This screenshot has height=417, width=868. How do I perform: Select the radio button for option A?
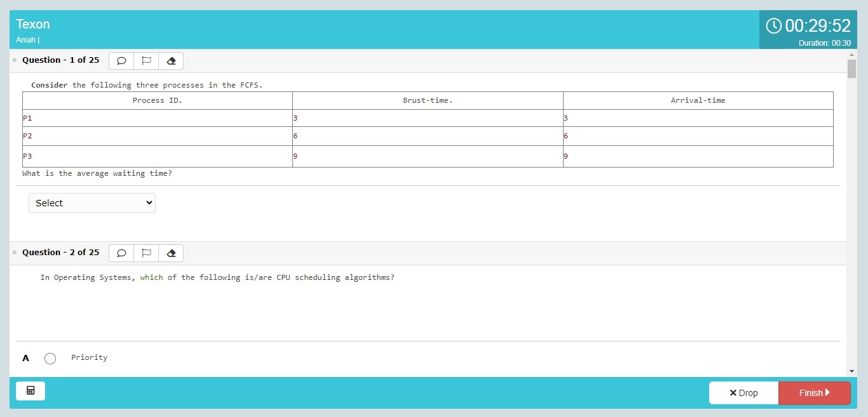50,359
